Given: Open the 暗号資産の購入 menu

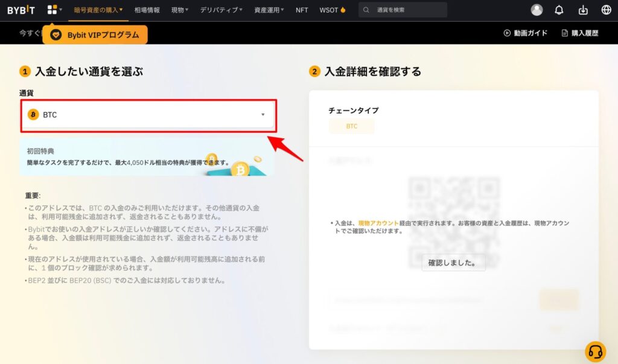Looking at the screenshot, I should pyautogui.click(x=98, y=10).
